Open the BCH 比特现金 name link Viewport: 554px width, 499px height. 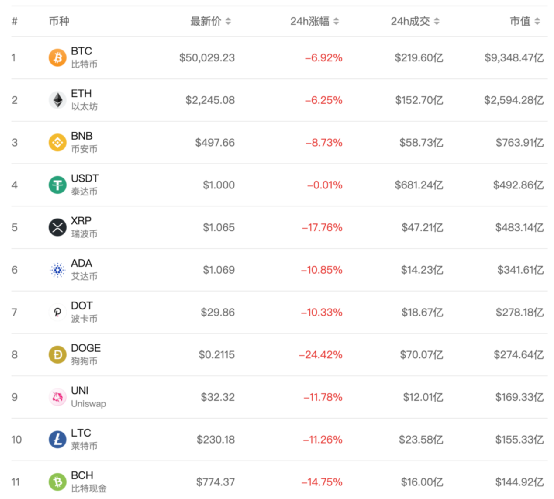tap(88, 481)
